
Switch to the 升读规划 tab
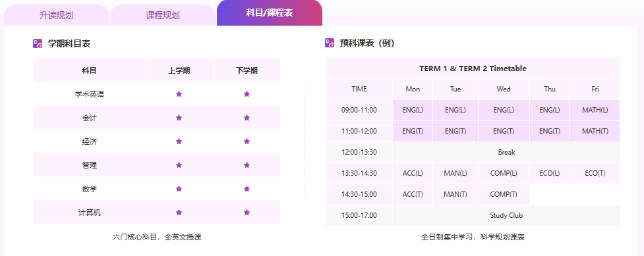(x=56, y=15)
